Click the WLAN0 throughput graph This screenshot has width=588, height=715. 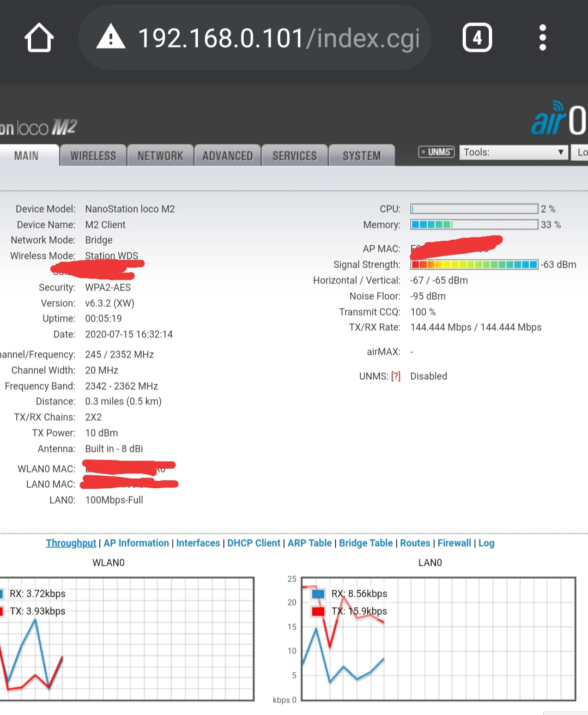tap(127, 639)
